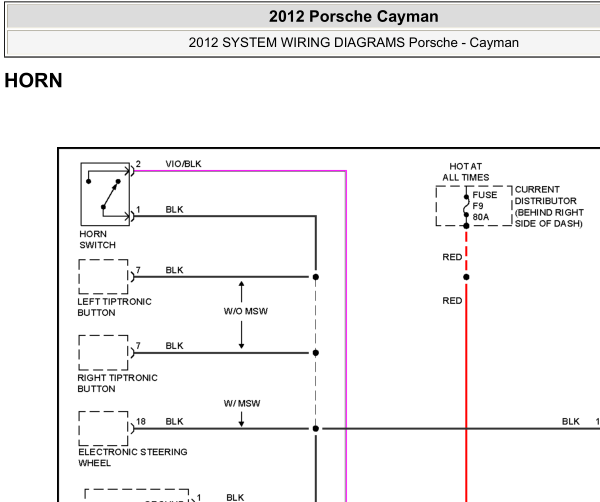
Task: Click the fuse F9 symbol
Action: (466, 207)
